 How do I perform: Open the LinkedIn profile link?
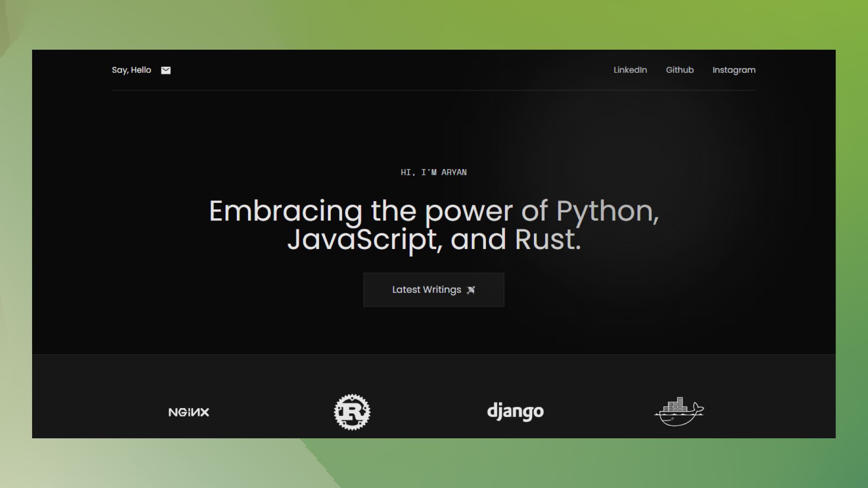(x=630, y=70)
